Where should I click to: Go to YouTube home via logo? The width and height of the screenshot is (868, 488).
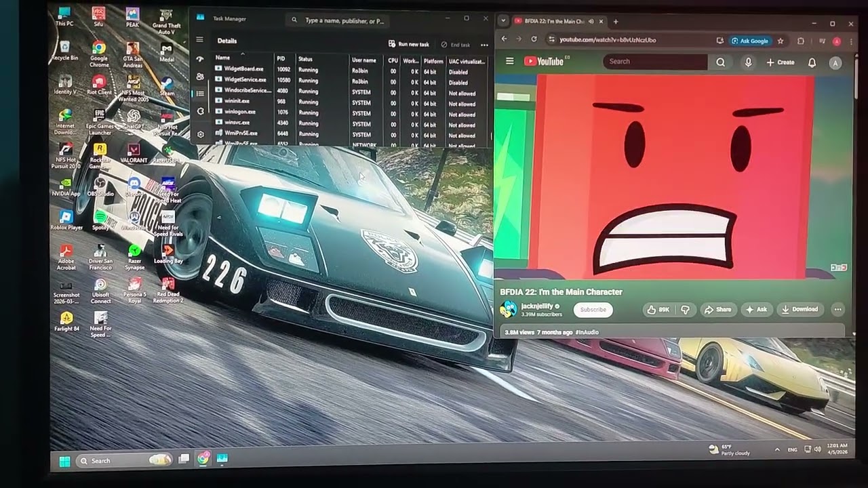click(543, 61)
